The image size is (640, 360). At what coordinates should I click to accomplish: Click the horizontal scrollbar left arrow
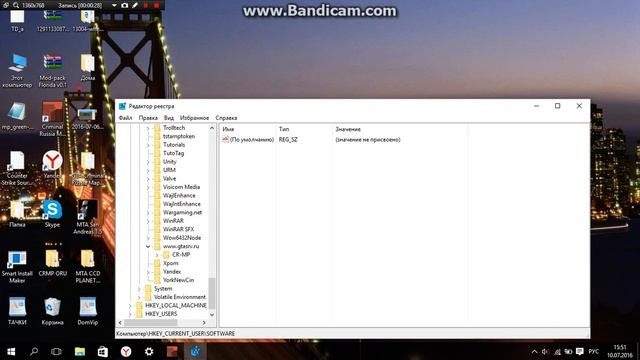(x=120, y=323)
